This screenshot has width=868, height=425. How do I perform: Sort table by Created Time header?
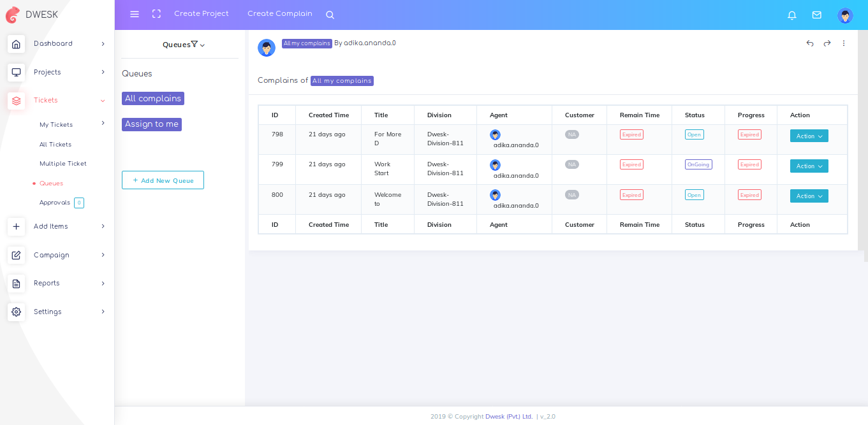pyautogui.click(x=328, y=115)
